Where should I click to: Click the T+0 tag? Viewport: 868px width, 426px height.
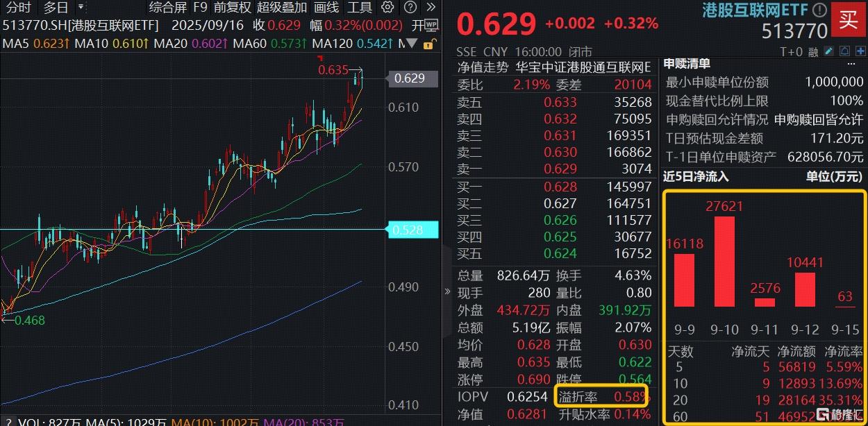790,52
